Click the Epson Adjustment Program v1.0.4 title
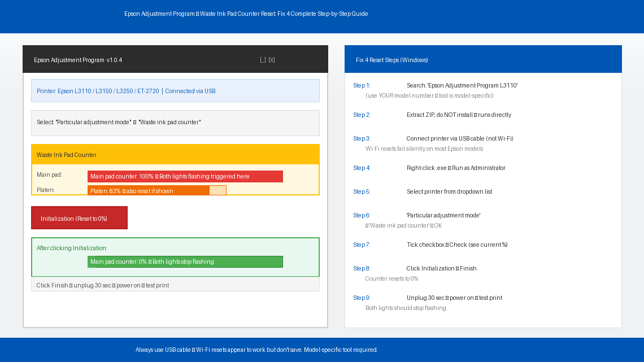 [78, 60]
